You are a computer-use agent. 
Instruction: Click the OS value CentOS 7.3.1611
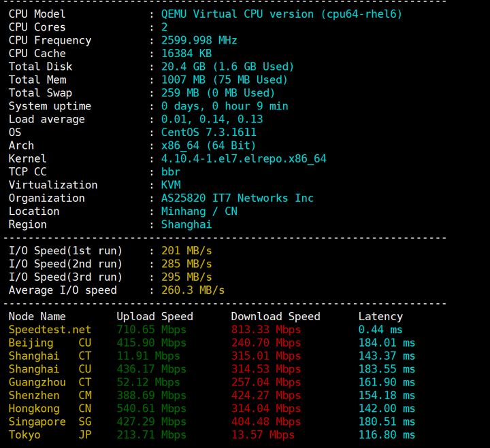click(209, 133)
